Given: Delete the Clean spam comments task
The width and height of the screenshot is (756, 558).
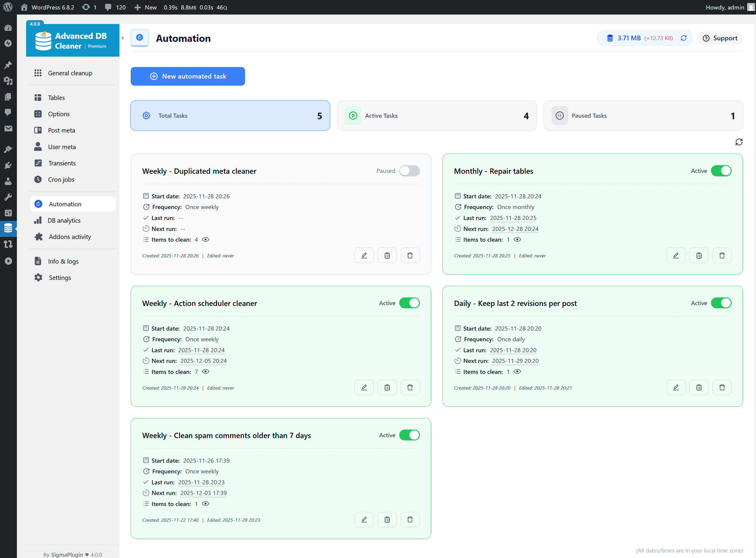Looking at the screenshot, I should [x=410, y=519].
